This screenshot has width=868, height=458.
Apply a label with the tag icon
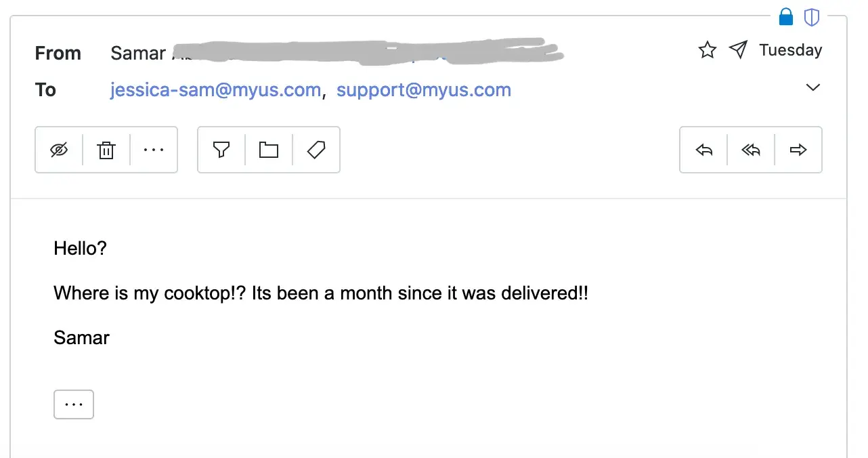point(316,150)
